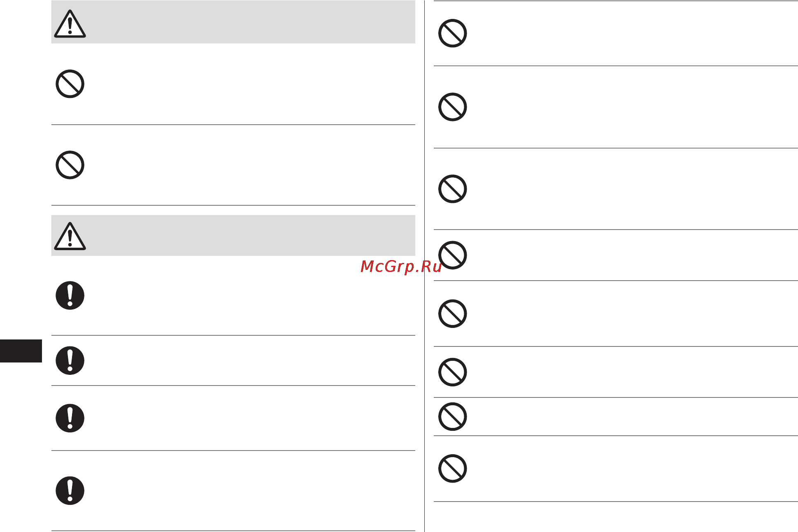Select topmost prohibition icon in right column

click(x=453, y=33)
